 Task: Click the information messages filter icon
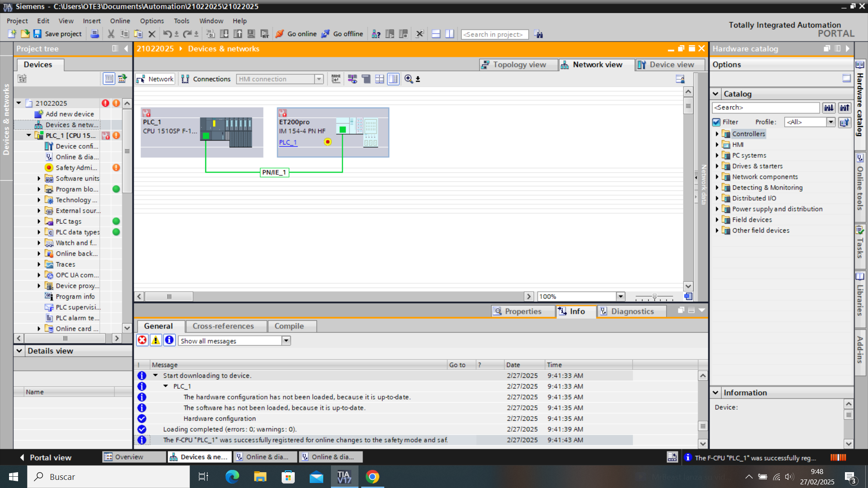(x=169, y=340)
